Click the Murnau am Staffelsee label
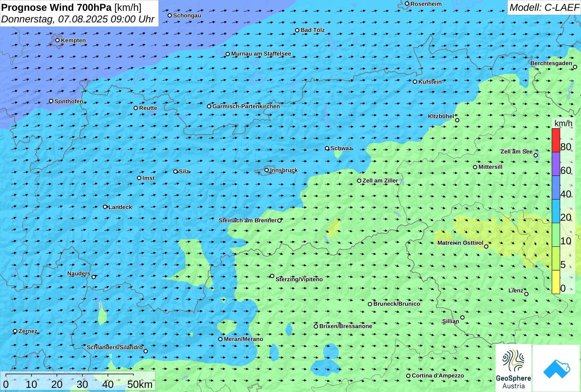Image resolution: width=581 pixels, height=392 pixels. click(x=261, y=54)
